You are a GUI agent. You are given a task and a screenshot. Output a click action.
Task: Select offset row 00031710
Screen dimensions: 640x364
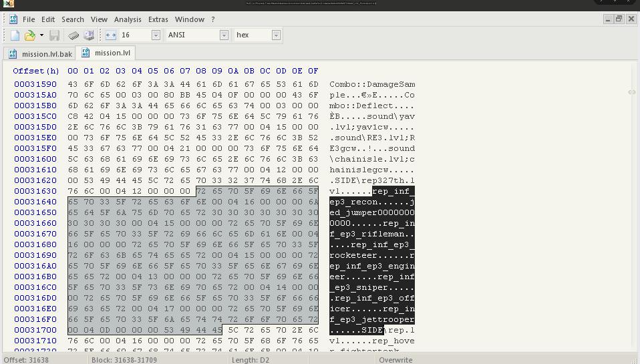(x=35, y=341)
